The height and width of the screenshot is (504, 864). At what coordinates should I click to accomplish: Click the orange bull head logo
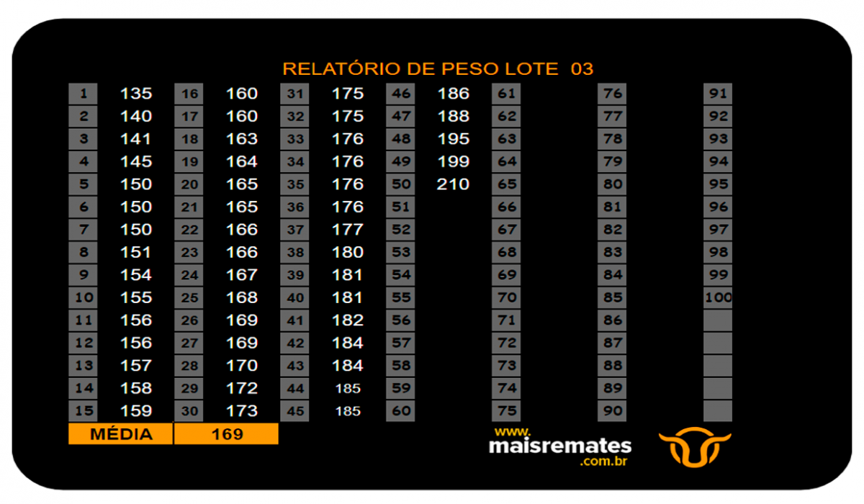point(694,447)
